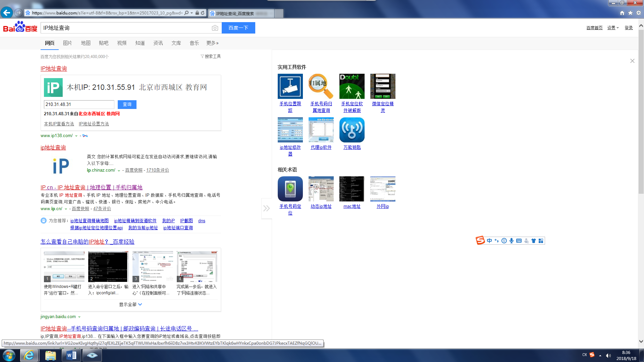Switch to the 图片 tab
This screenshot has width=644, height=362.
[x=67, y=43]
